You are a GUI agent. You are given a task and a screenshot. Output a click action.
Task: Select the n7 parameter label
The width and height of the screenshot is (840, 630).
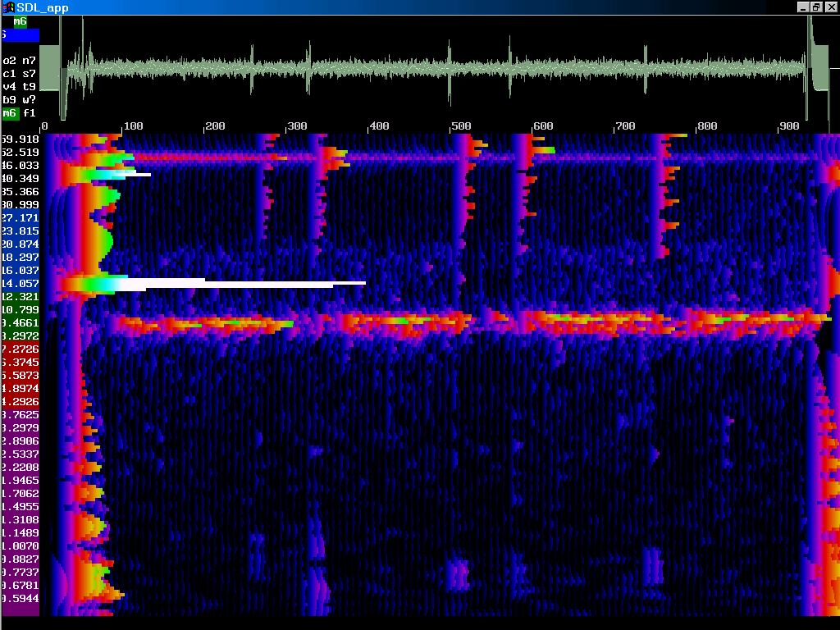[30, 61]
